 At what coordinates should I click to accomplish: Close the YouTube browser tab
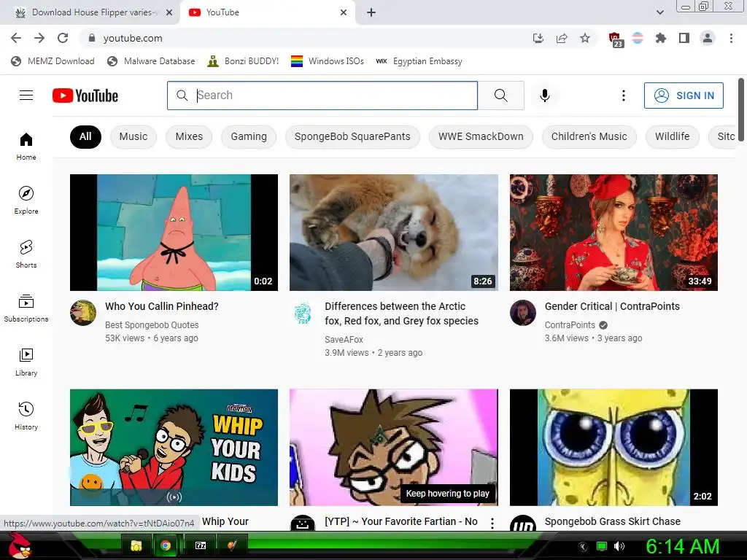[x=344, y=12]
